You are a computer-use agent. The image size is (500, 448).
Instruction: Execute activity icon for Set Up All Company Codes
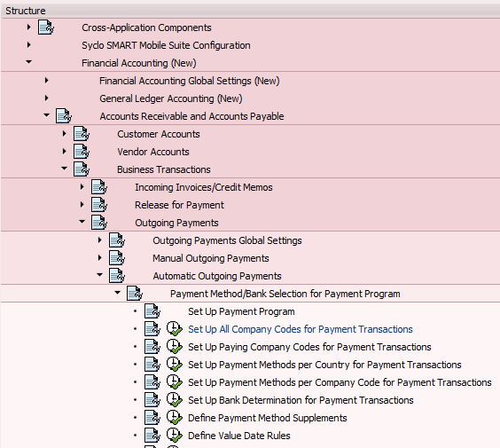click(175, 329)
